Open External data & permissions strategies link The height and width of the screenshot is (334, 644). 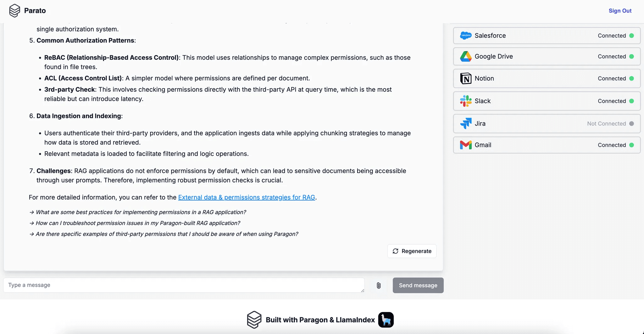pos(247,197)
